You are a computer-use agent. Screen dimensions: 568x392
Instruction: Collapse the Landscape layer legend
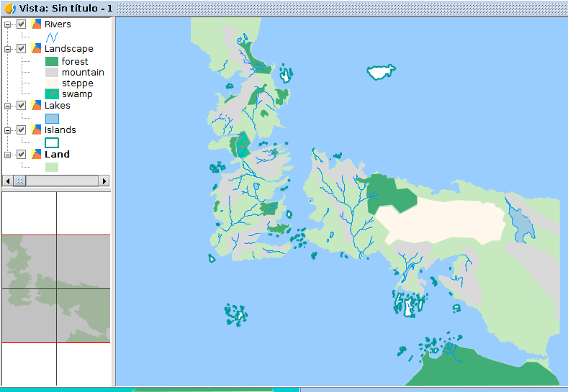tap(8, 49)
